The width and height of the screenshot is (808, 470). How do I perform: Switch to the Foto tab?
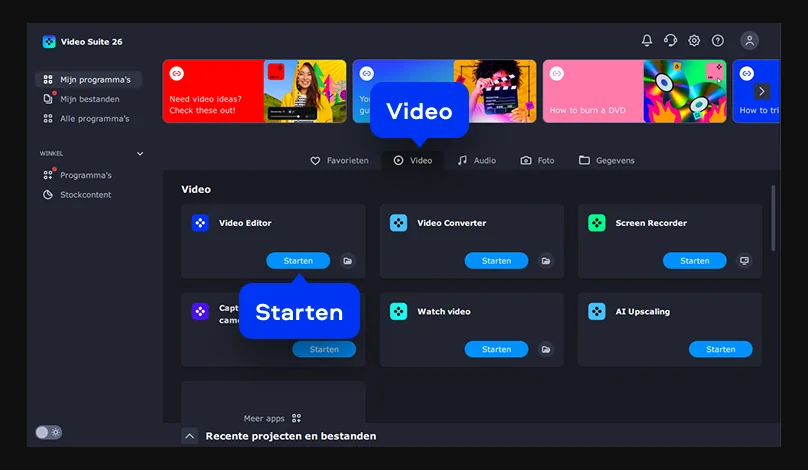coord(537,161)
